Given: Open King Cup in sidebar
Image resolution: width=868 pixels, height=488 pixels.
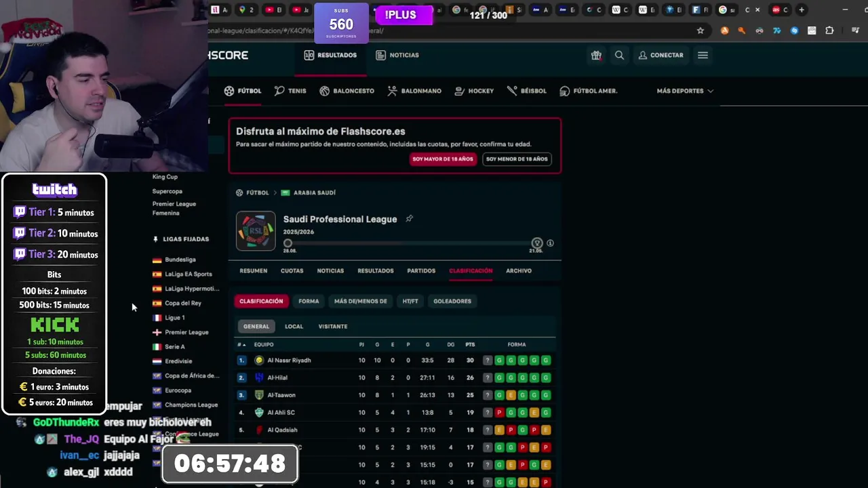Looking at the screenshot, I should 165,177.
